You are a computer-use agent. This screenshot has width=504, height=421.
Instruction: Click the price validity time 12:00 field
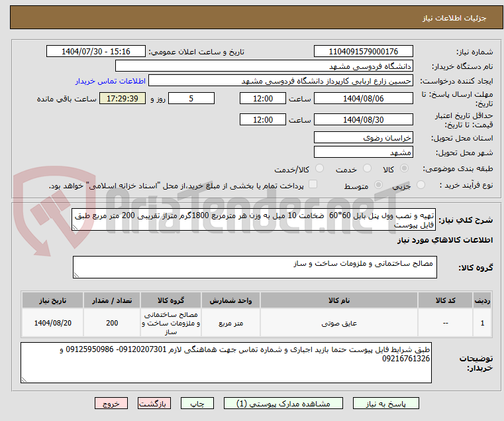(263, 119)
